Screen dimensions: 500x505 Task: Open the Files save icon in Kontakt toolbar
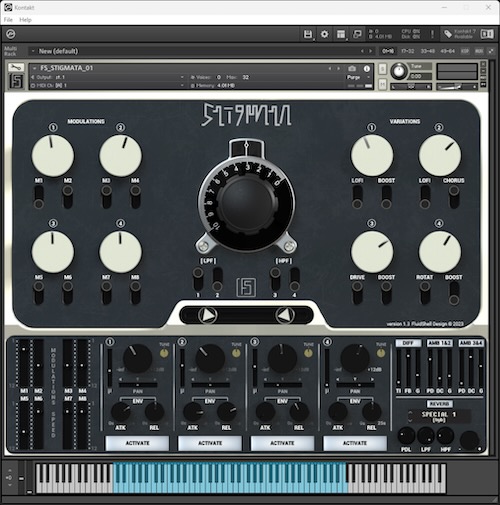pyautogui.click(x=308, y=34)
